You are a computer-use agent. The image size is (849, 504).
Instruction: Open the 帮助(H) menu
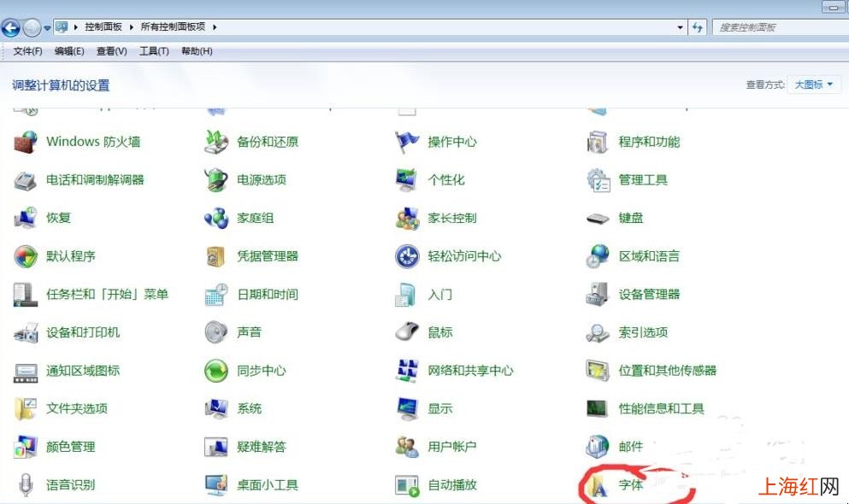tap(198, 51)
